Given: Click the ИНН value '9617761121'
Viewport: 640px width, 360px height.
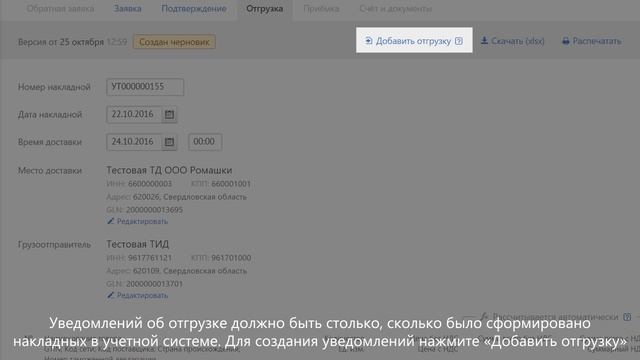Looking at the screenshot, I should [150, 258].
